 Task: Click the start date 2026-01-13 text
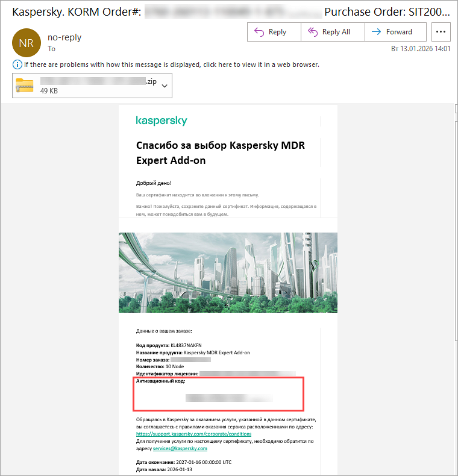(180, 469)
